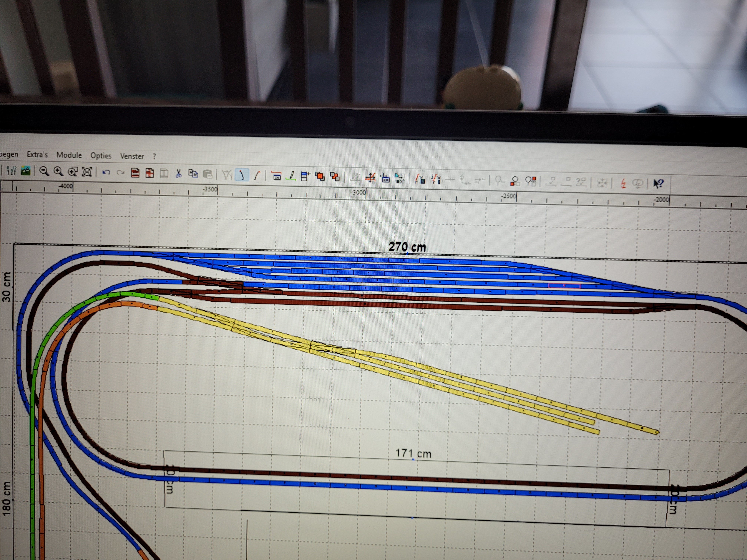Click the red lightning bolt icon
The height and width of the screenshot is (560, 747).
click(623, 184)
